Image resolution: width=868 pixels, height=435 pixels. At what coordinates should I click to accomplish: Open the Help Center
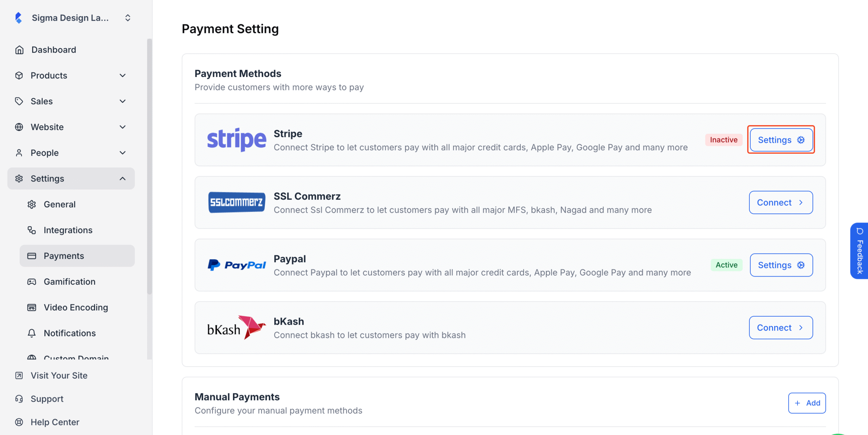55,422
